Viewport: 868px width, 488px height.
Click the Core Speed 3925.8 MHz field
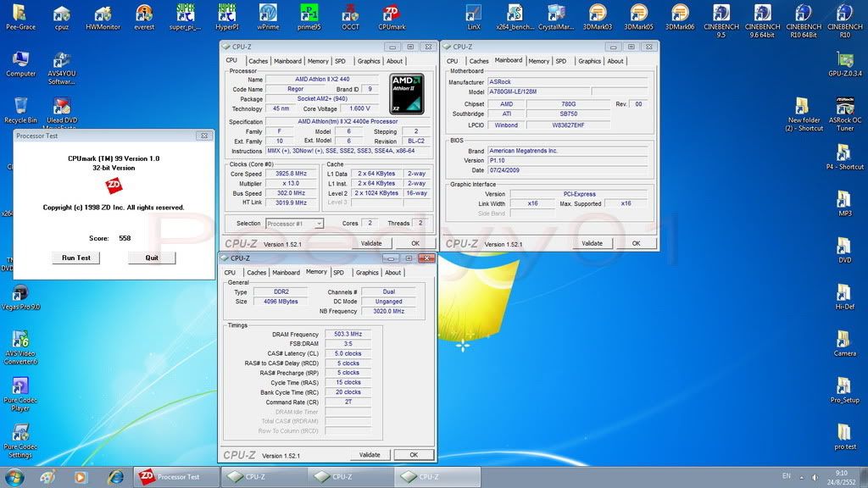coord(291,174)
